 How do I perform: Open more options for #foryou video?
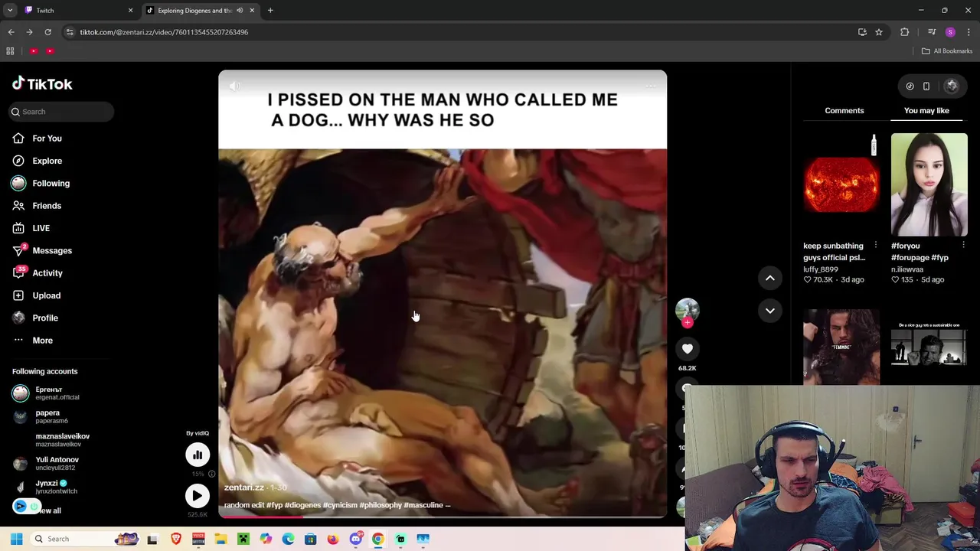(x=963, y=246)
